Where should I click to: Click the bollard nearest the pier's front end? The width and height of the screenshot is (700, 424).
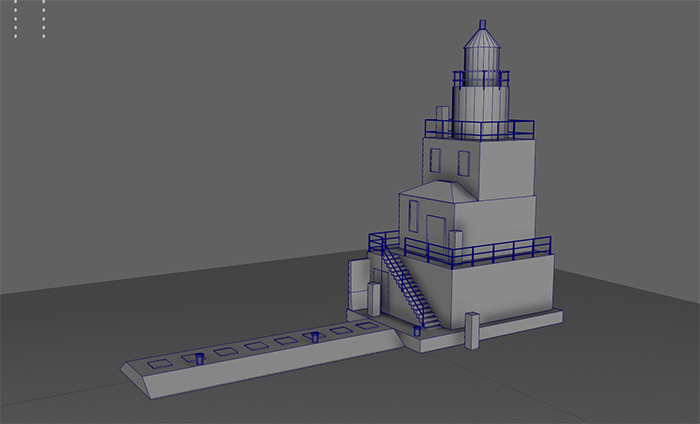[x=198, y=355]
